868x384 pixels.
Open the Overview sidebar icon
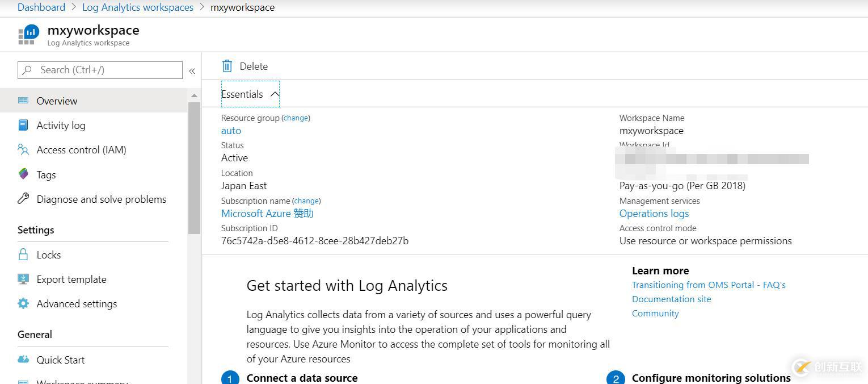point(23,101)
